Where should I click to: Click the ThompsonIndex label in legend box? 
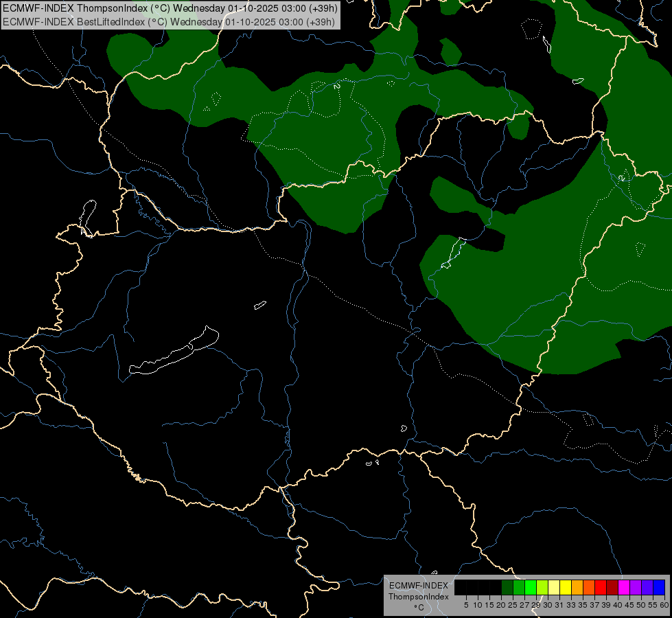pyautogui.click(x=419, y=597)
